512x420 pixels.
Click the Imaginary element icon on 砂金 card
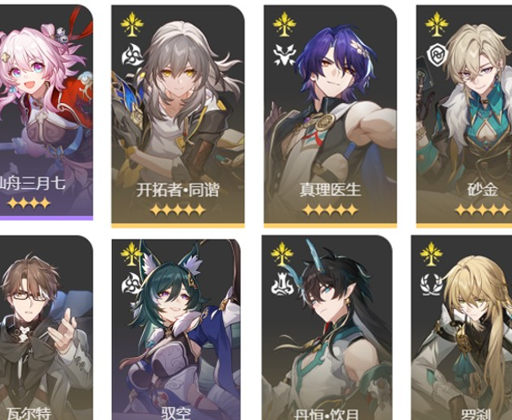tap(437, 24)
